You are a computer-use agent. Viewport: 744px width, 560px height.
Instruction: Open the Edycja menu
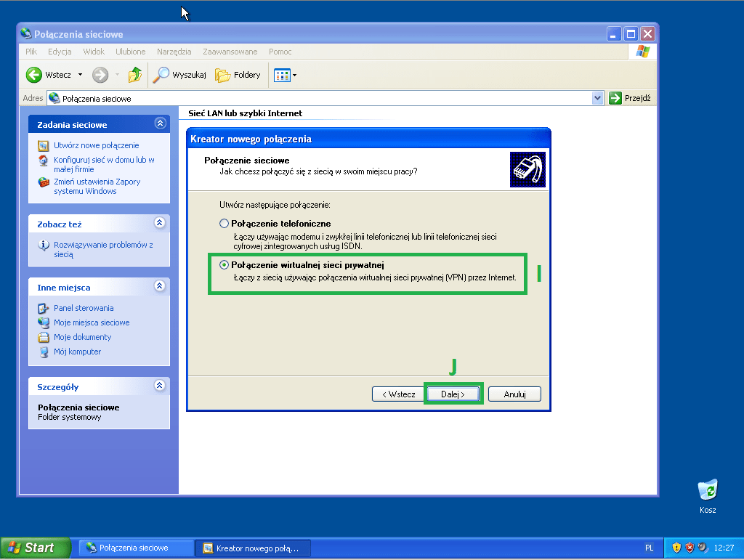click(x=60, y=52)
